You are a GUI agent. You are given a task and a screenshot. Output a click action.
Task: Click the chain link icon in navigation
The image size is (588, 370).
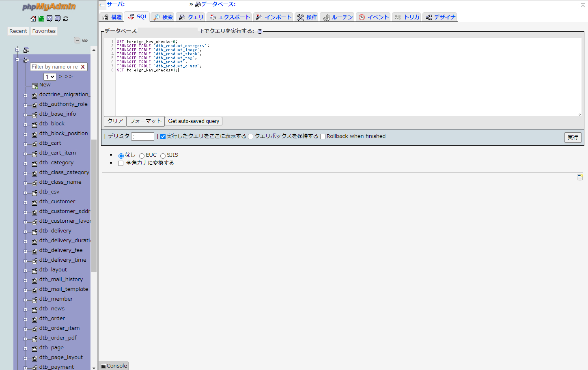85,40
